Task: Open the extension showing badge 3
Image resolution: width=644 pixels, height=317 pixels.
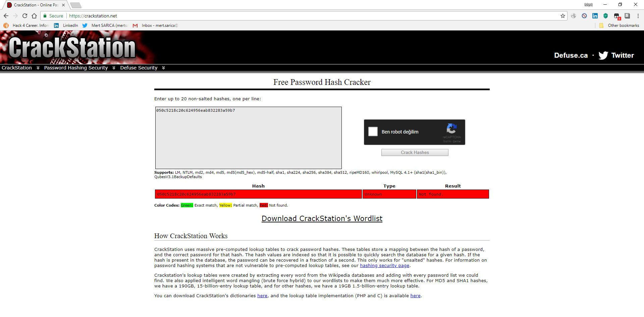Action: 617,16
